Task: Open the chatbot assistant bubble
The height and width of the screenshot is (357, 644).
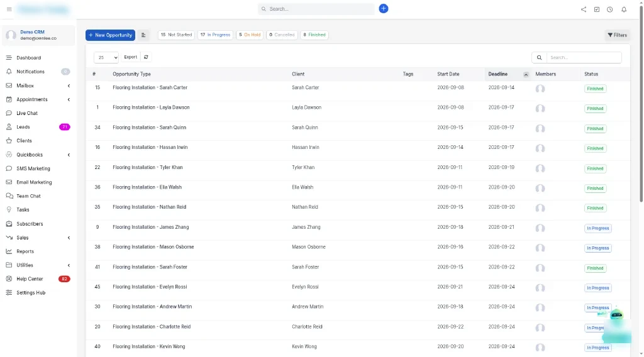Action: click(616, 315)
